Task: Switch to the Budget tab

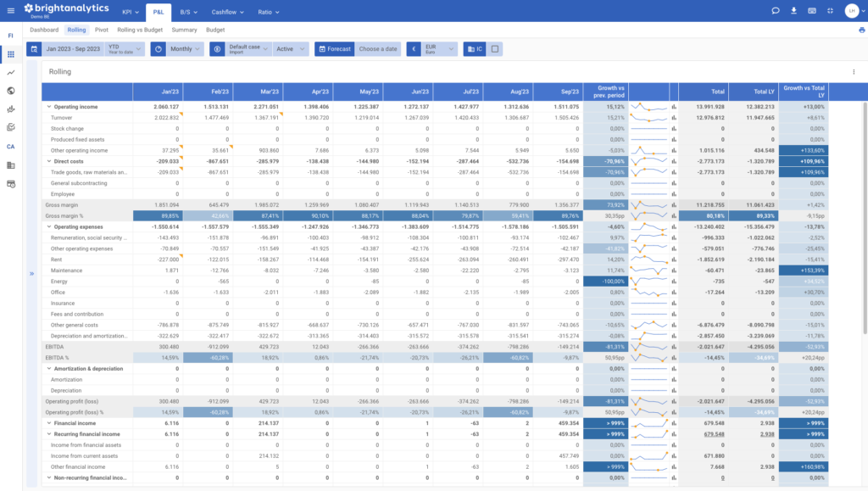Action: [215, 30]
